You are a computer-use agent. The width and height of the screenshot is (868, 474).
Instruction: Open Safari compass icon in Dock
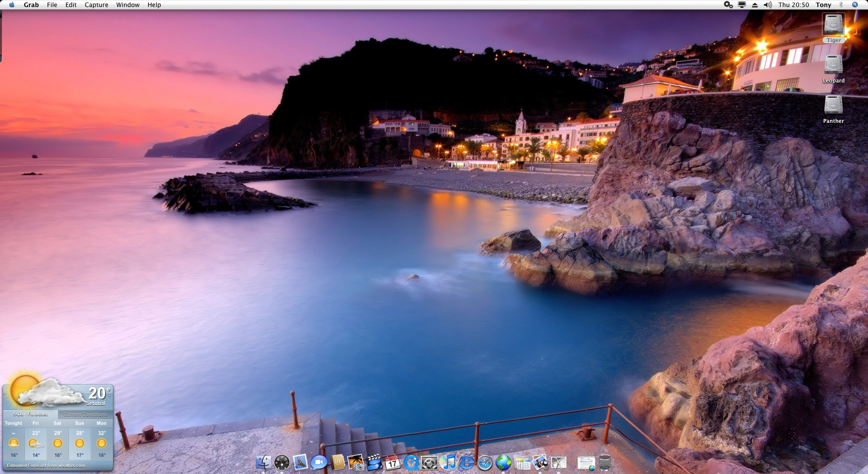coord(485,463)
